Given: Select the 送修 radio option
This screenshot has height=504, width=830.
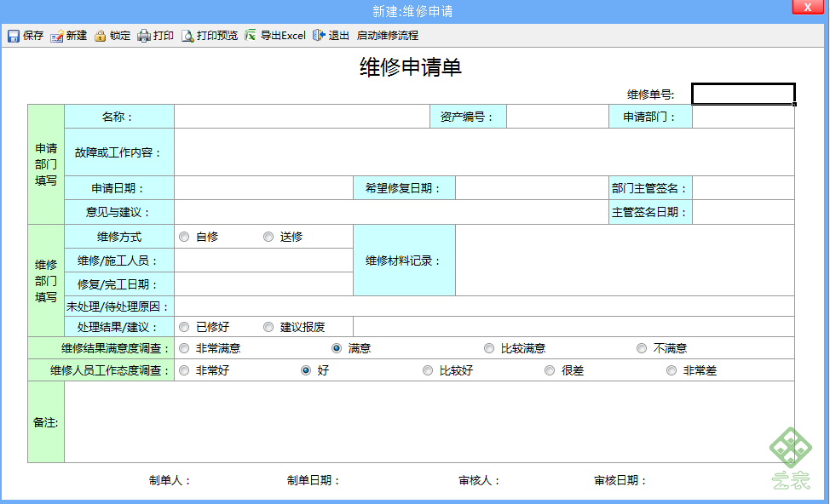Looking at the screenshot, I should tap(268, 237).
